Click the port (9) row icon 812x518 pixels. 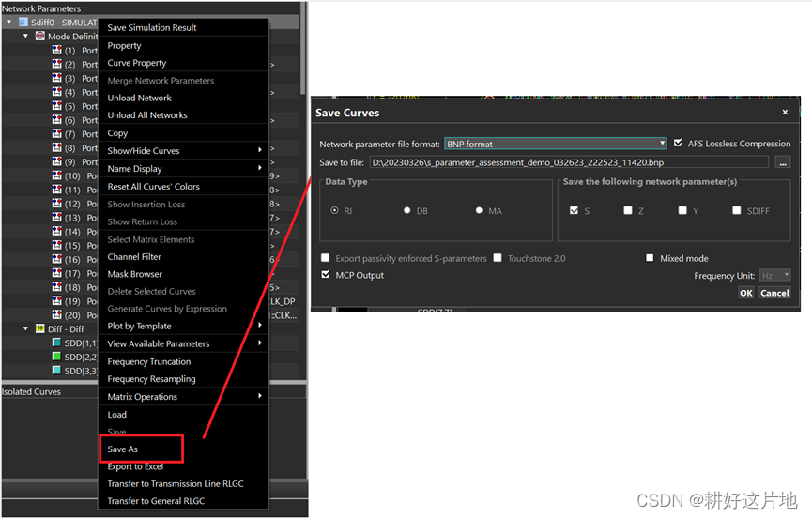point(57,162)
